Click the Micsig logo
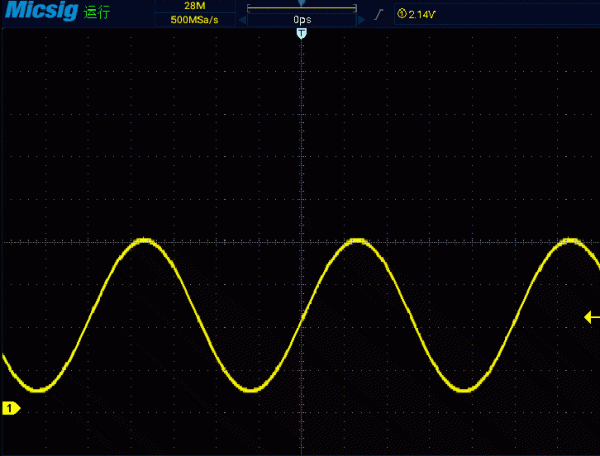 pyautogui.click(x=41, y=10)
